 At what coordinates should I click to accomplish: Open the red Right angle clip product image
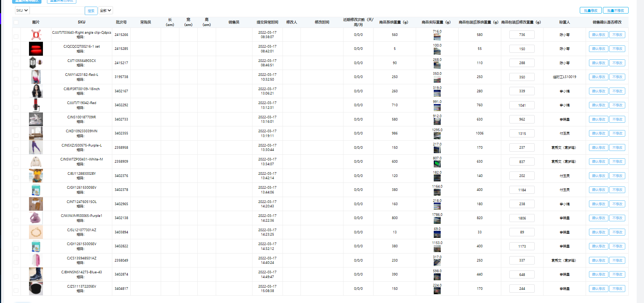point(36,35)
